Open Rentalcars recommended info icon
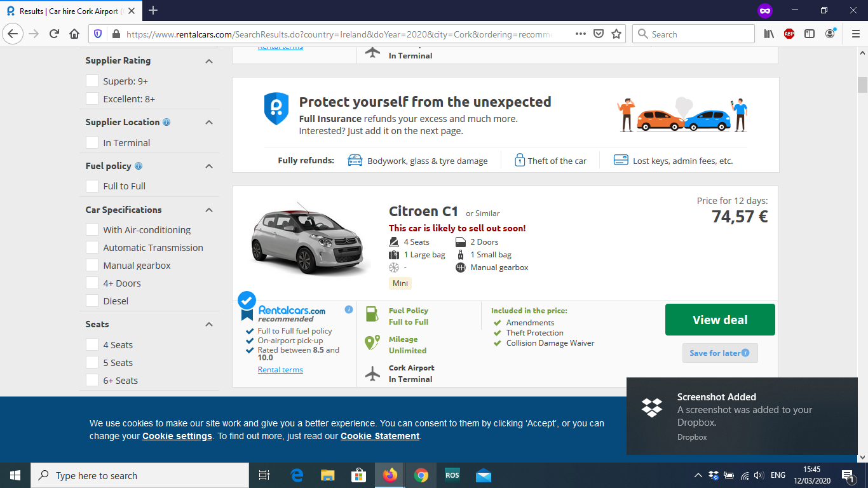The height and width of the screenshot is (488, 868). (349, 309)
